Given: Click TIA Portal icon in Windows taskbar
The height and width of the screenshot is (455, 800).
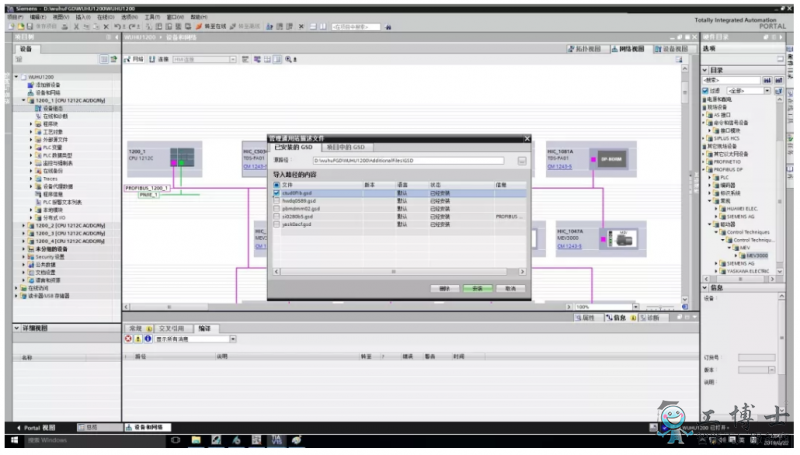Looking at the screenshot, I should (277, 440).
